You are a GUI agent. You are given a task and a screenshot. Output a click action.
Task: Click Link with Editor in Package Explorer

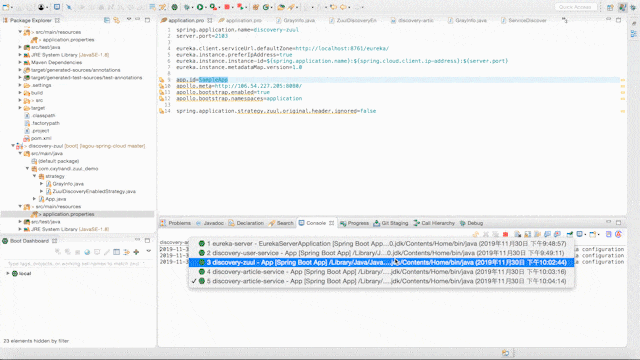click(117, 20)
